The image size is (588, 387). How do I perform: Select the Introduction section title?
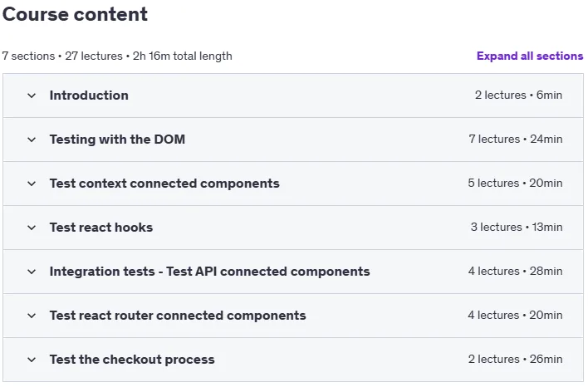(89, 96)
